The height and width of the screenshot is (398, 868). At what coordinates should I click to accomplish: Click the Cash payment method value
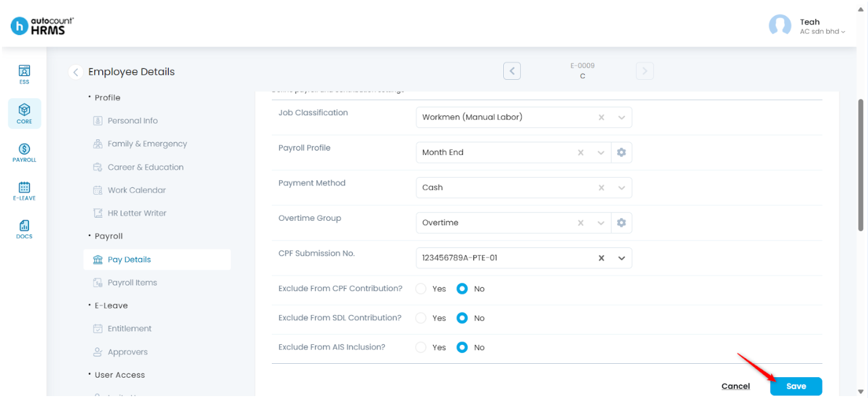point(432,187)
